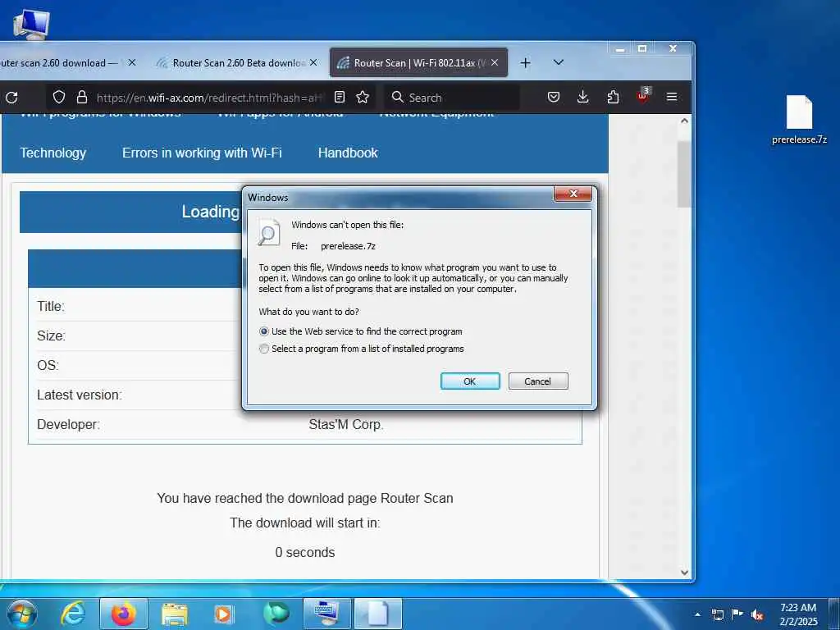Open a new tab with plus button
Screen dimensions: 840x630
(526, 62)
